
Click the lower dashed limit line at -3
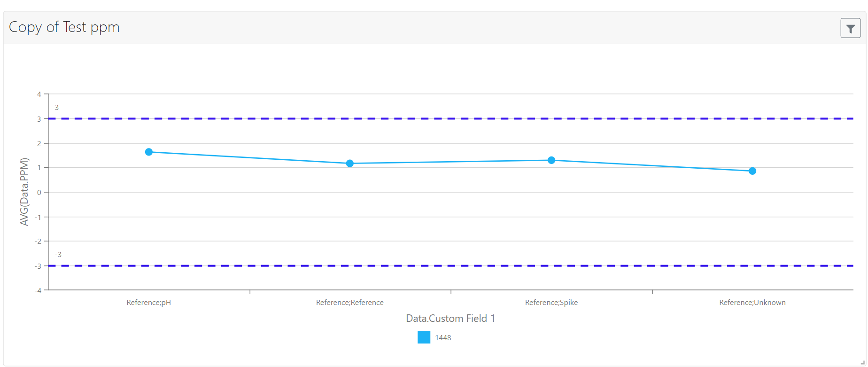pyautogui.click(x=451, y=265)
